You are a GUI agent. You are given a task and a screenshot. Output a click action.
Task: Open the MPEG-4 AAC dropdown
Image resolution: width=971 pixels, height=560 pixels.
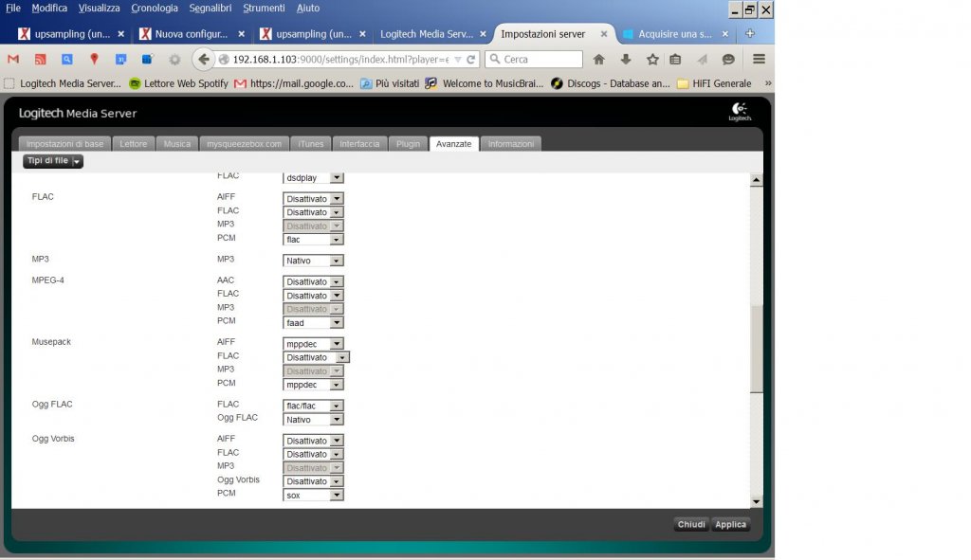pos(313,281)
